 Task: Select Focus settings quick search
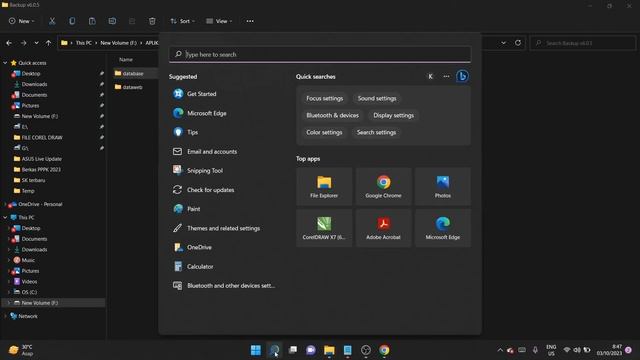(x=325, y=98)
